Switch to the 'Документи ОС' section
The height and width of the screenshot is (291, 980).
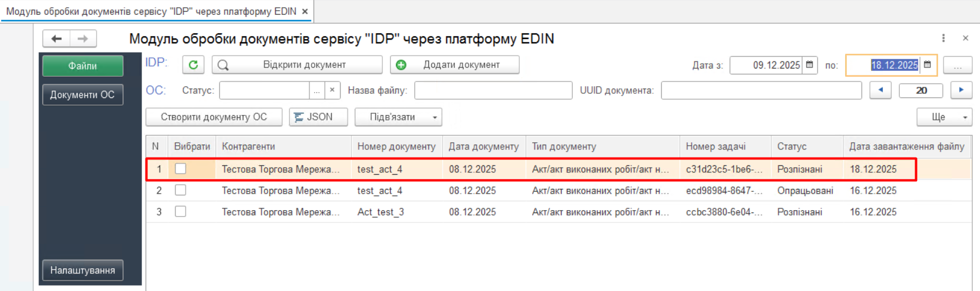coord(83,94)
